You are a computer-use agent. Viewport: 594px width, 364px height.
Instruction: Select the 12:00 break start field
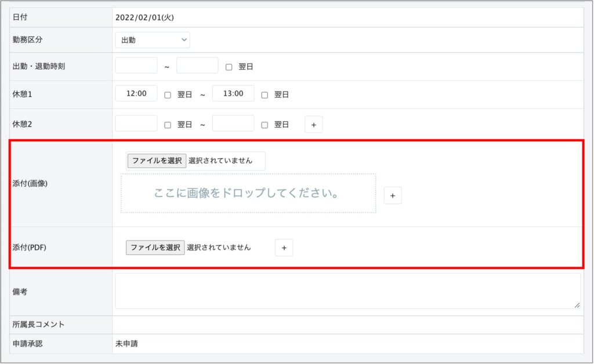coord(136,94)
